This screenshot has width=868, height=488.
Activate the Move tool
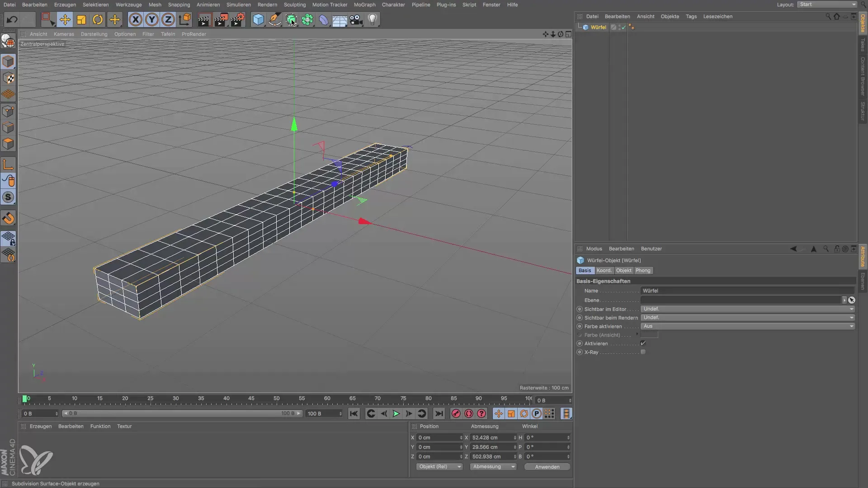tap(65, 20)
